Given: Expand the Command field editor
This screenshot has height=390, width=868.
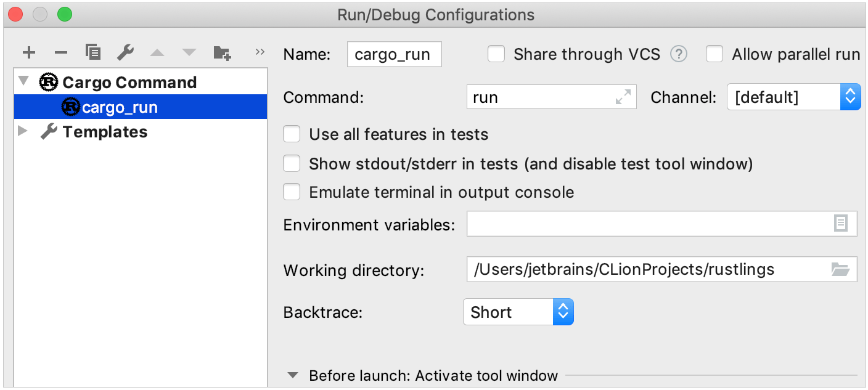Looking at the screenshot, I should [623, 97].
